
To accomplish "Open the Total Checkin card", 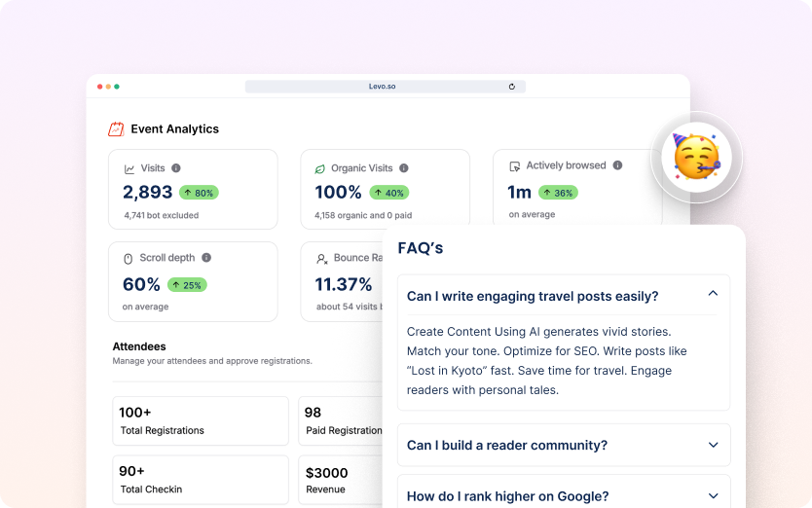I will (201, 480).
